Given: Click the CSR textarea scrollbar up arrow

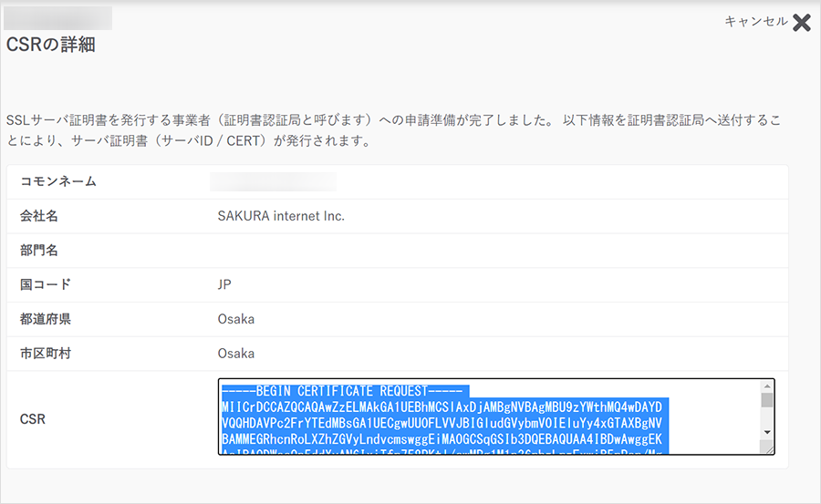Looking at the screenshot, I should pos(767,386).
